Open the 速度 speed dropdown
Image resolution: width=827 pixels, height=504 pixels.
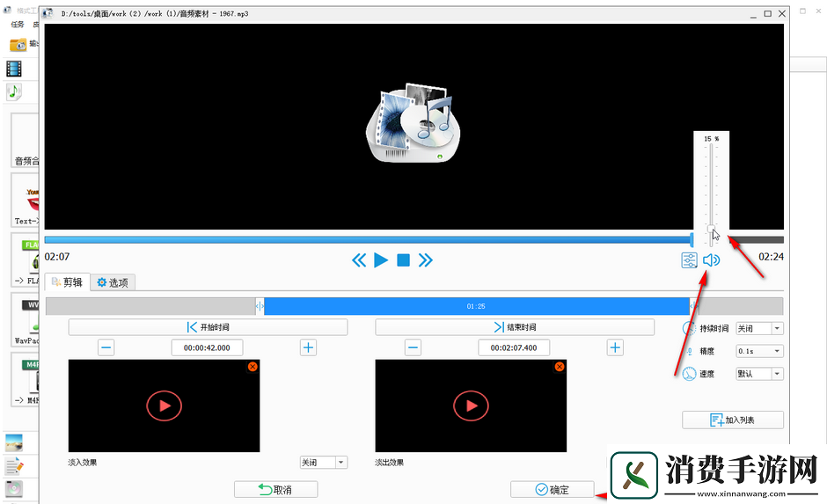point(759,374)
